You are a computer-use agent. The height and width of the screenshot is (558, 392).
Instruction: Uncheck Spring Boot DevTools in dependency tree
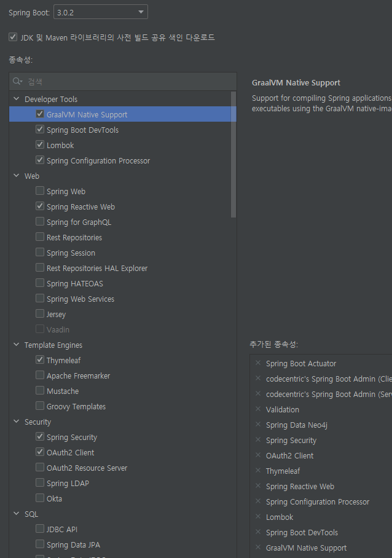(40, 129)
